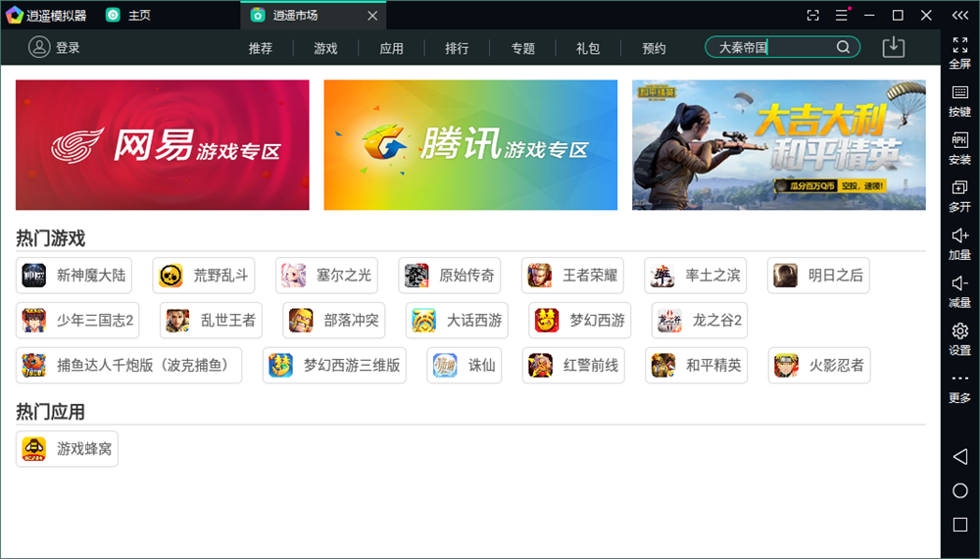The width and height of the screenshot is (980, 559).
Task: Open game 荒野乱斗
Action: [204, 276]
